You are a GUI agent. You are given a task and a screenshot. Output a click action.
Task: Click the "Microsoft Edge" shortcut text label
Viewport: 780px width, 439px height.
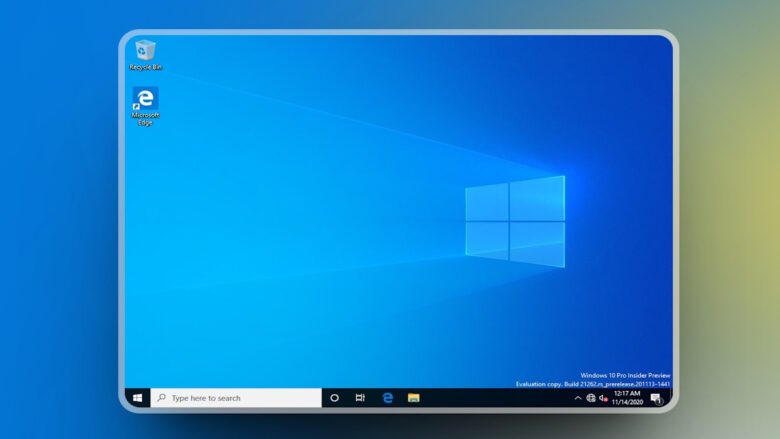click(x=145, y=118)
